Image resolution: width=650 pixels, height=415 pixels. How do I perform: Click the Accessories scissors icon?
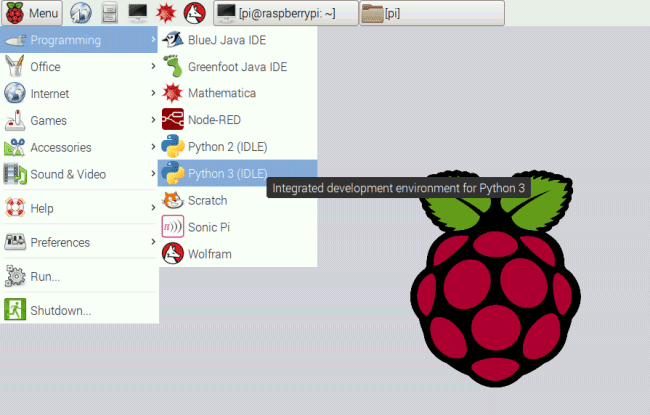15,147
